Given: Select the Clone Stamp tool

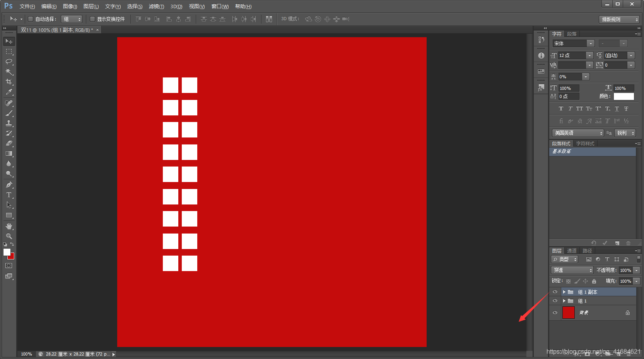Looking at the screenshot, I should coord(9,123).
